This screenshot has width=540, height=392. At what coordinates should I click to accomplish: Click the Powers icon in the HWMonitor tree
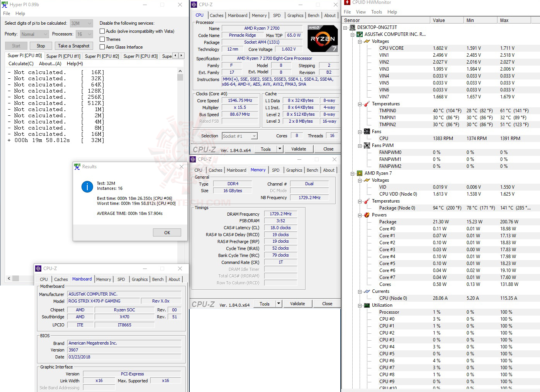(x=366, y=215)
